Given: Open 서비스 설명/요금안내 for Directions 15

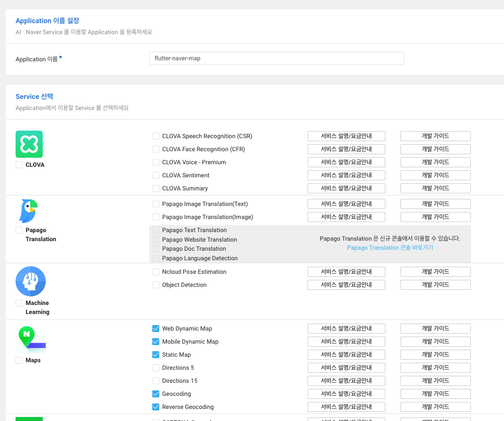Looking at the screenshot, I should tap(346, 380).
